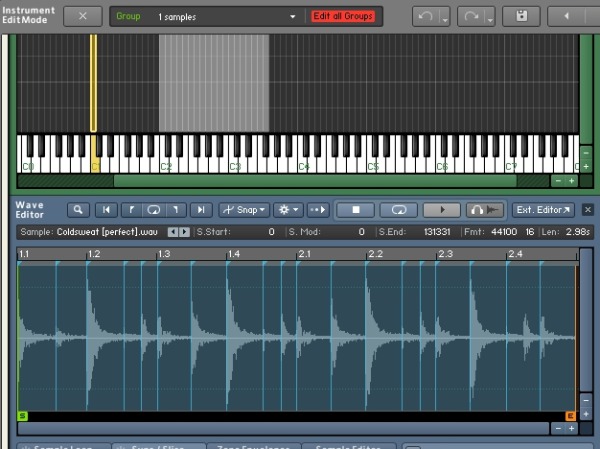Stop playback in Wave Editor
The image size is (600, 449).
click(x=355, y=210)
